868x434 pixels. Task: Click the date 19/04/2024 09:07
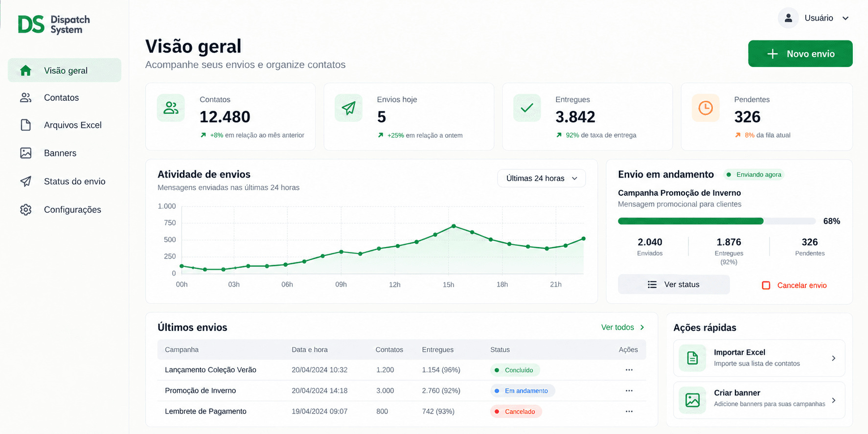tap(320, 411)
